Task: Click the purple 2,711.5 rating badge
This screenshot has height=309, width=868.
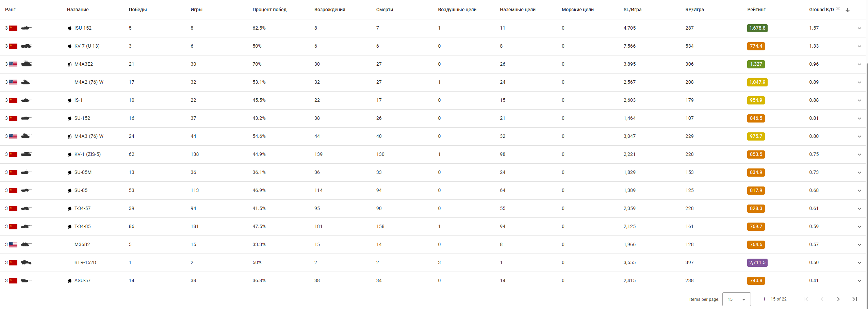Action: click(x=757, y=262)
